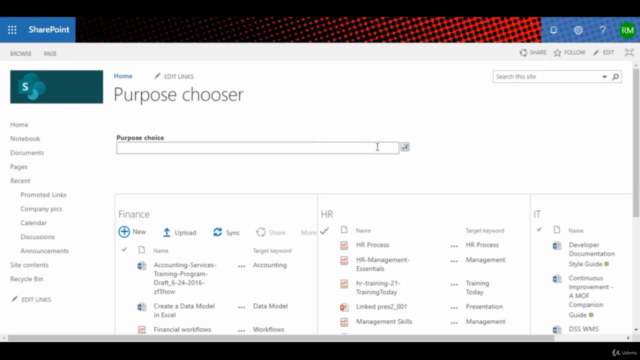640x360 pixels.
Task: Open Accounting-Services-Training-Program document
Action: click(185, 278)
